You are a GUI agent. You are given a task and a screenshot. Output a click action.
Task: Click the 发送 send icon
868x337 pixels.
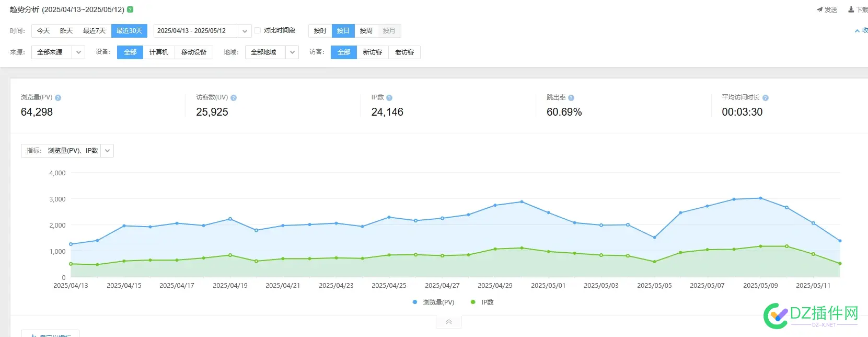[x=820, y=9]
